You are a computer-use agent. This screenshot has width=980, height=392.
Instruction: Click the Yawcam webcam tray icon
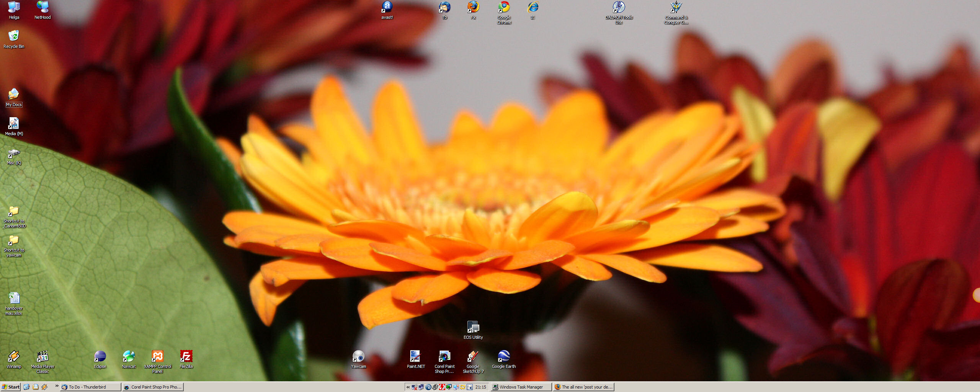[470, 387]
